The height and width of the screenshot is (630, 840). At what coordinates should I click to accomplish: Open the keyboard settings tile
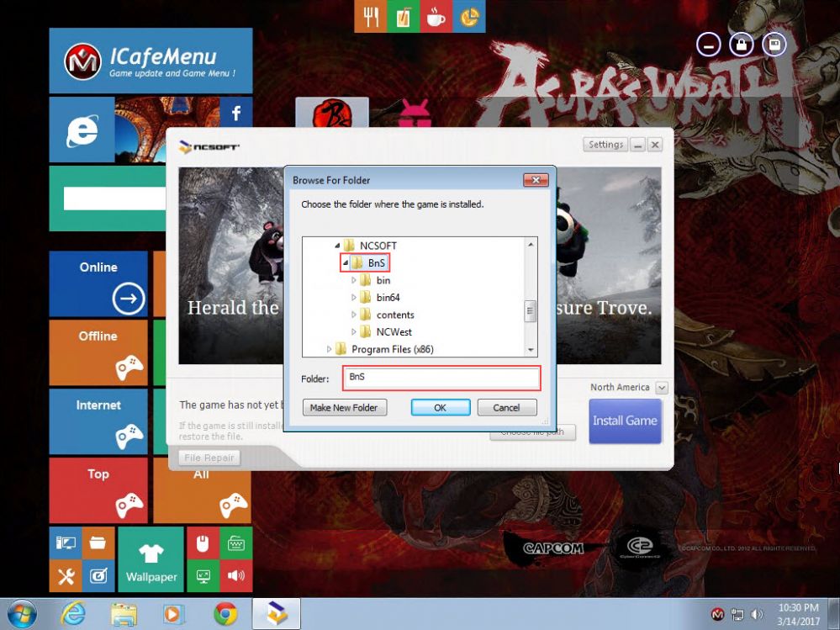235,543
